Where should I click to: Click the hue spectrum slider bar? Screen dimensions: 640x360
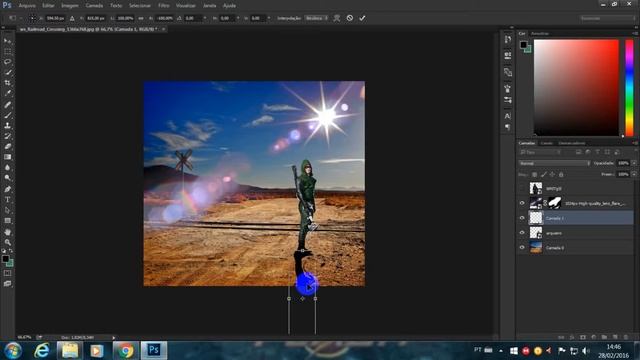pos(629,88)
